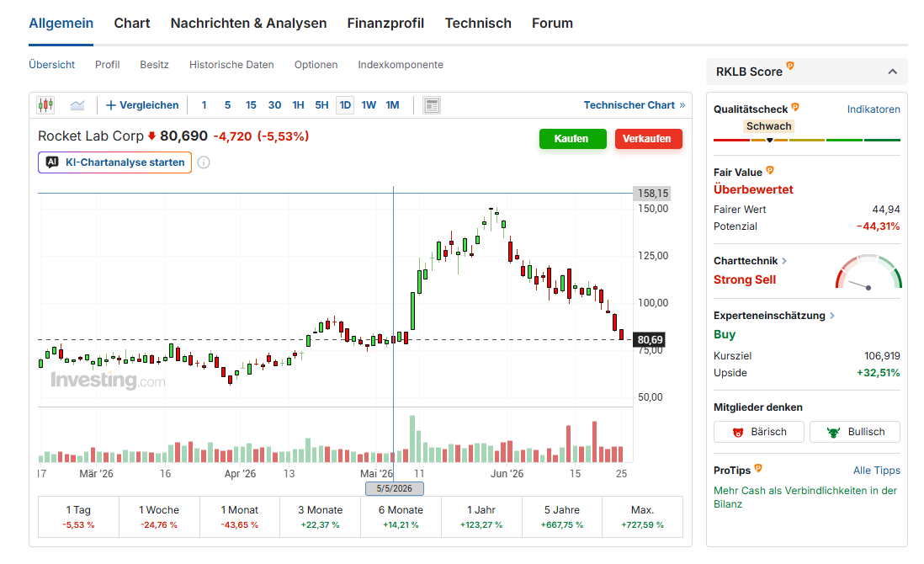924x564 pixels.
Task: Click the green Kaufen button
Action: (573, 139)
